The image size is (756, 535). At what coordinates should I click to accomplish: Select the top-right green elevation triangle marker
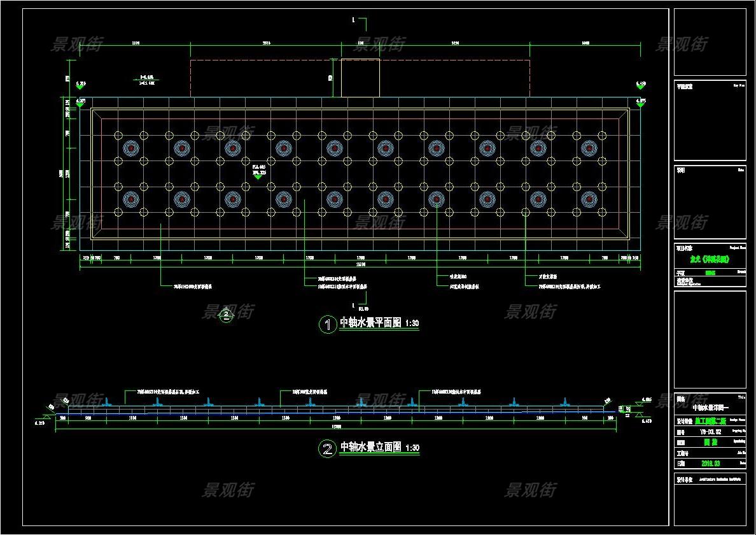tap(641, 87)
